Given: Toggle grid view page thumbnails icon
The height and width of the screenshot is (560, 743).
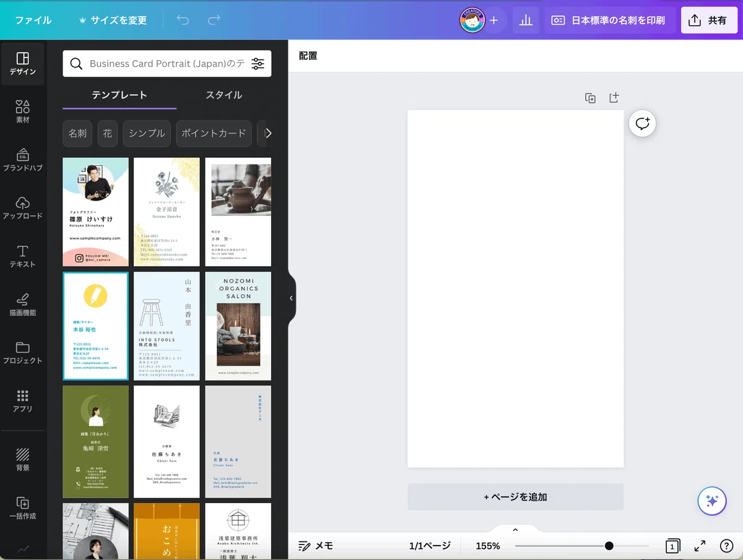Looking at the screenshot, I should click(x=672, y=546).
